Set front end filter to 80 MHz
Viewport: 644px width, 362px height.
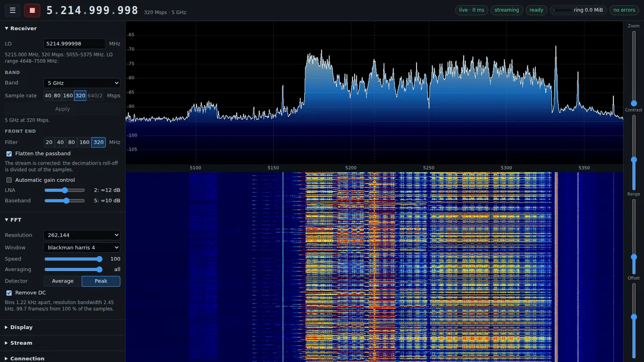pos(71,143)
